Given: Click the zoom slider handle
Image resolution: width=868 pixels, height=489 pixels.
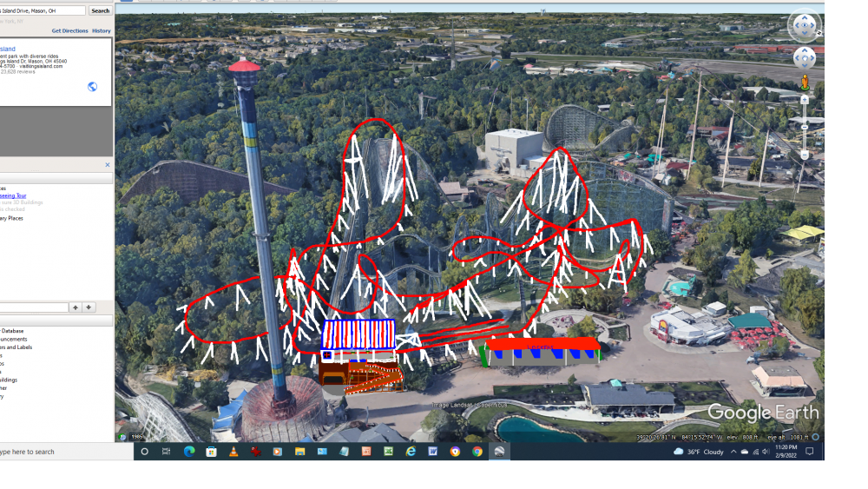Looking at the screenshot, I should 805,128.
